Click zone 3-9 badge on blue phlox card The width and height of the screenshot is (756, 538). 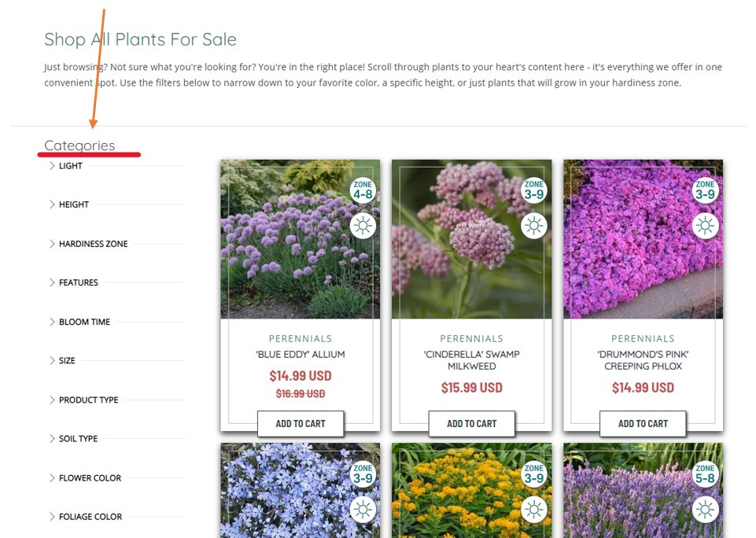point(363,474)
